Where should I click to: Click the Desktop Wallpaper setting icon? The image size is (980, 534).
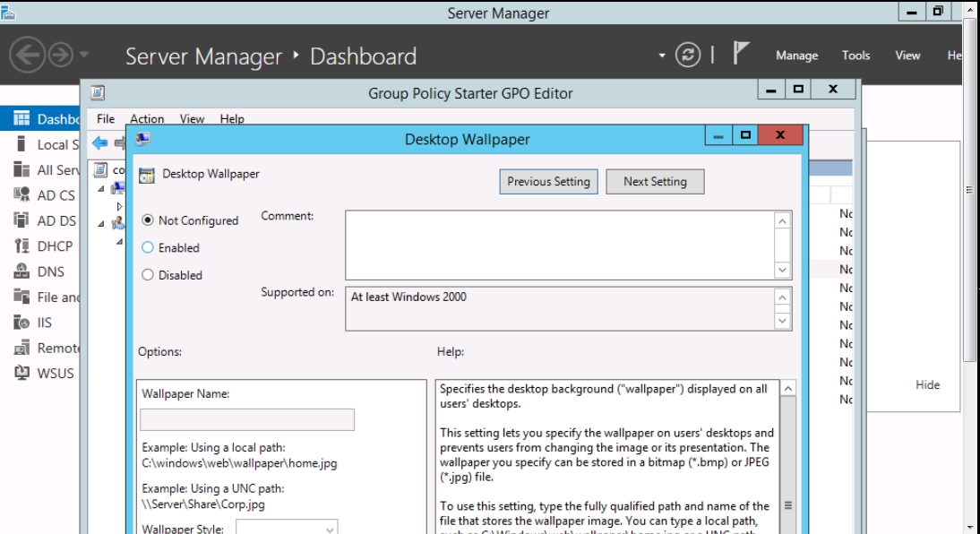pos(147,176)
